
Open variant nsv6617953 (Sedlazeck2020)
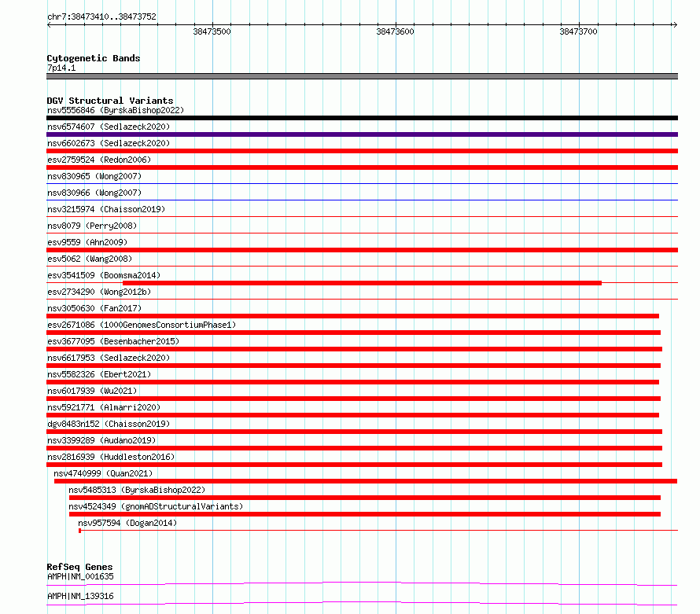(109, 358)
